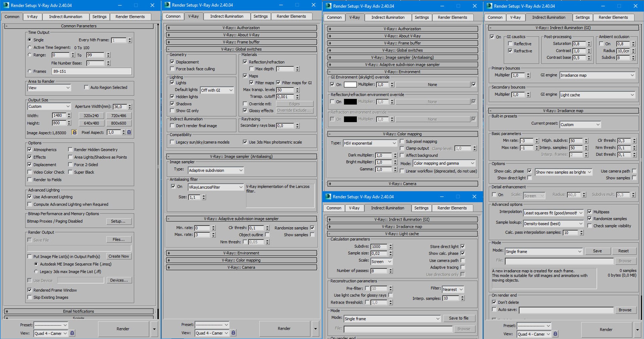Enable the Super Black option
644x339 pixels.
click(70, 172)
